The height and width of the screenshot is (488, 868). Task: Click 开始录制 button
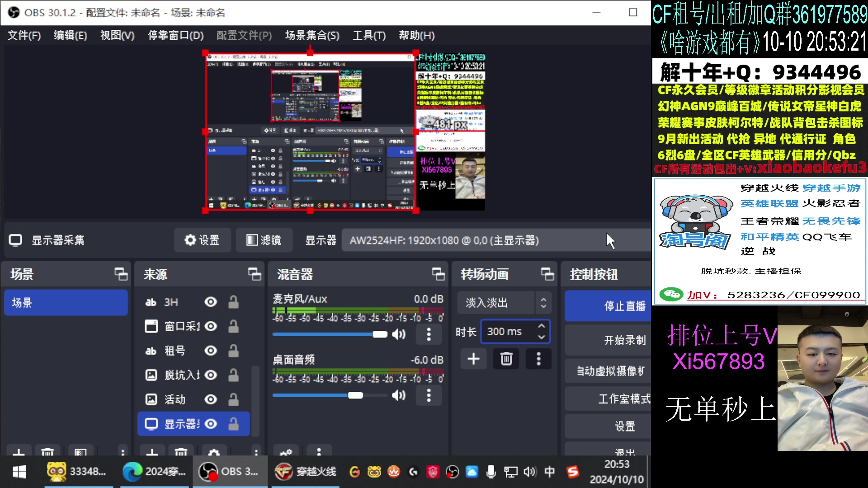point(608,340)
